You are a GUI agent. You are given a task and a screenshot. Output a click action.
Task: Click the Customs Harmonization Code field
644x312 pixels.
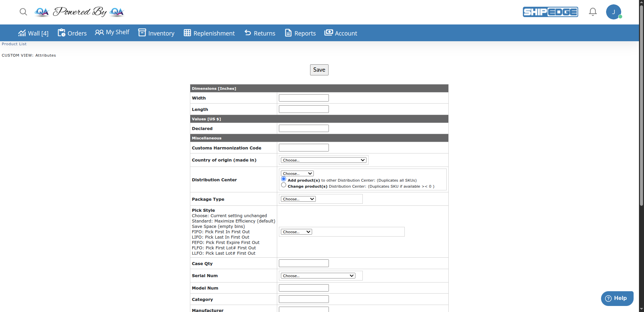[x=304, y=148]
